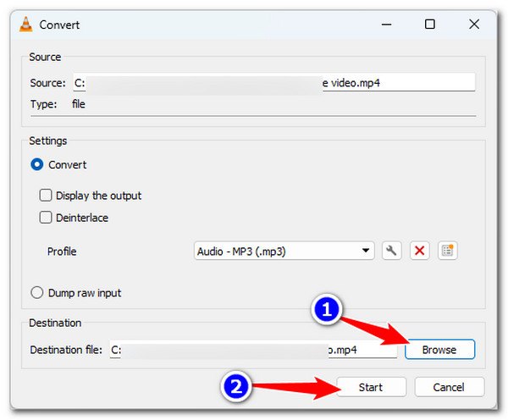Start the conversion
Image resolution: width=508 pixels, height=420 pixels.
coord(371,387)
